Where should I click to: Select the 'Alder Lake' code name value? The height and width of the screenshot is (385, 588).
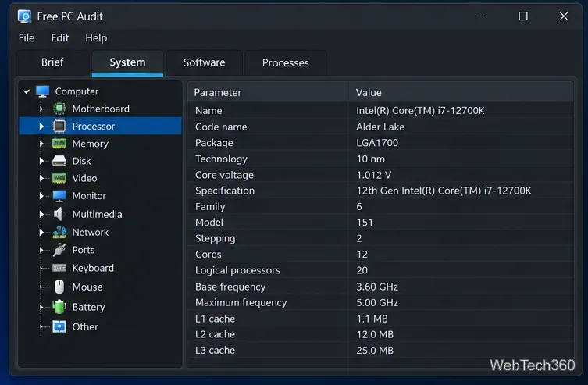click(380, 127)
